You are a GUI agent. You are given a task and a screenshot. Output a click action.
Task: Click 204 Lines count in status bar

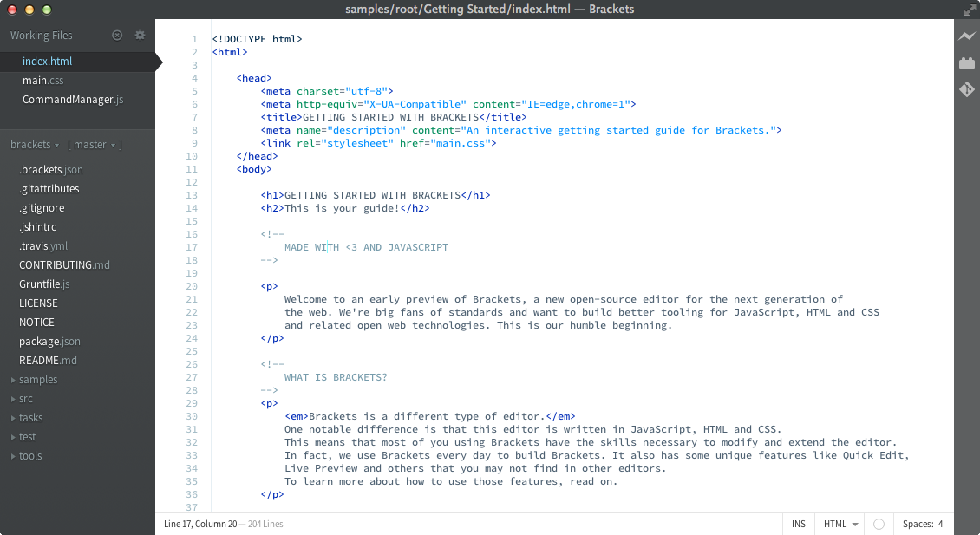265,524
